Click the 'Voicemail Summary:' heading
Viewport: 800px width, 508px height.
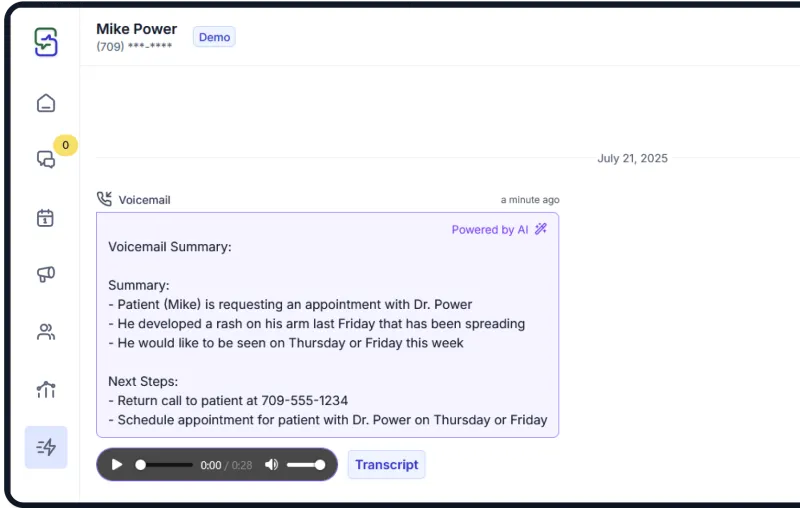point(170,247)
